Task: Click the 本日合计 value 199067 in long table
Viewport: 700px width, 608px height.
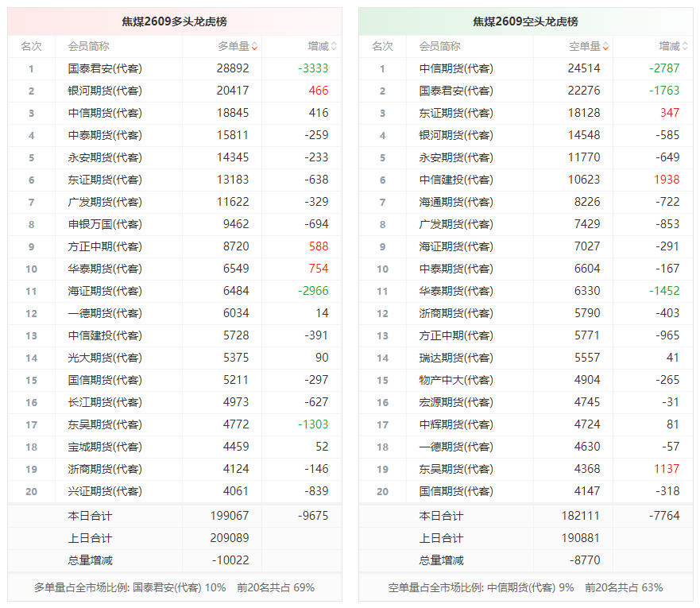Action: (x=230, y=516)
